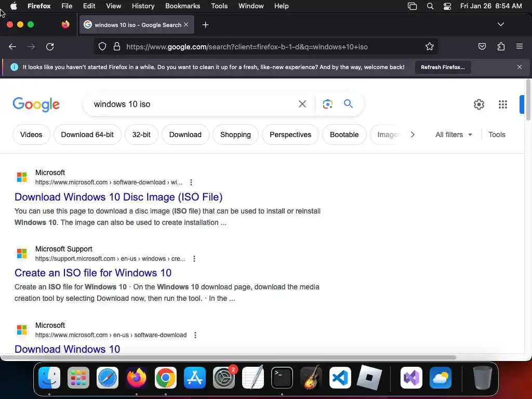Click the Firefox address bar URL

(x=247, y=47)
